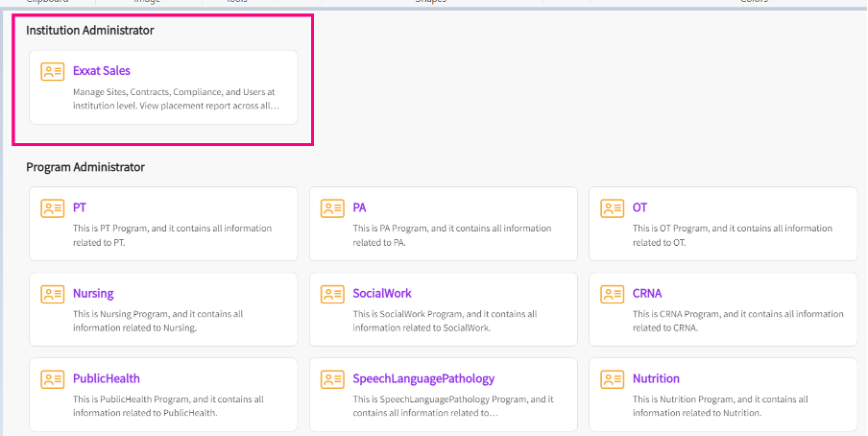Click the Nutrition program description text
The image size is (868, 436).
[x=720, y=406]
